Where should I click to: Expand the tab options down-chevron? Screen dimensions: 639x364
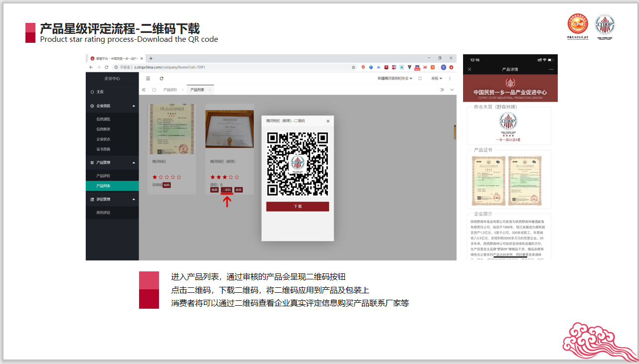pyautogui.click(x=452, y=90)
